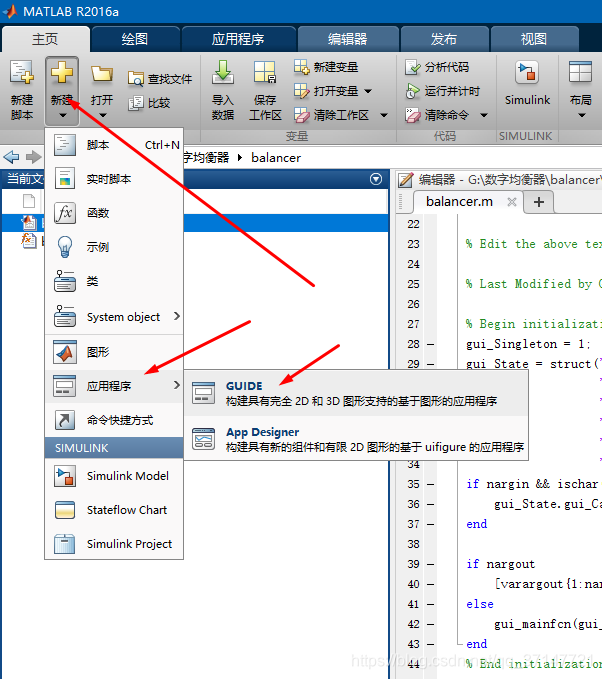Click breakpoint dash on line 39
The height and width of the screenshot is (679, 602).
click(x=430, y=564)
